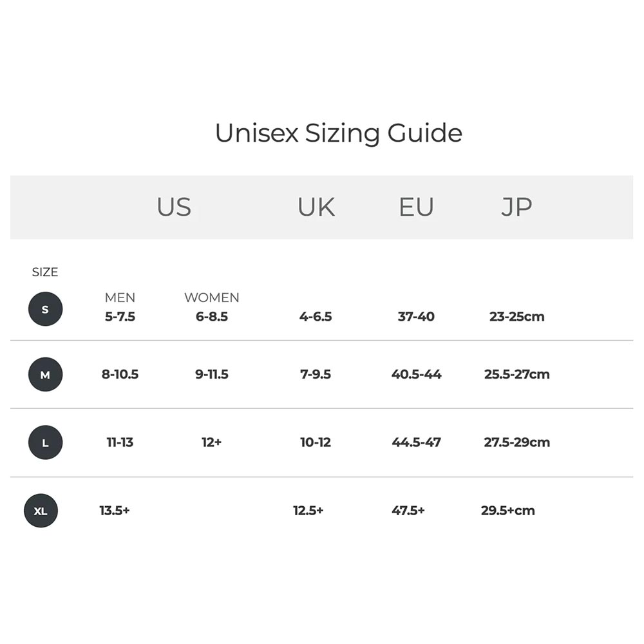Click the UK 10-12 size value
644x644 pixels.
pos(316,442)
